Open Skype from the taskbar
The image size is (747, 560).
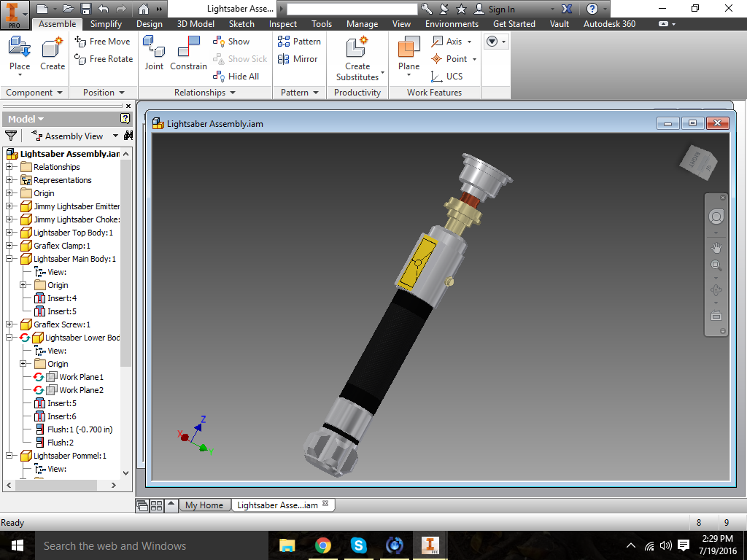pos(358,545)
